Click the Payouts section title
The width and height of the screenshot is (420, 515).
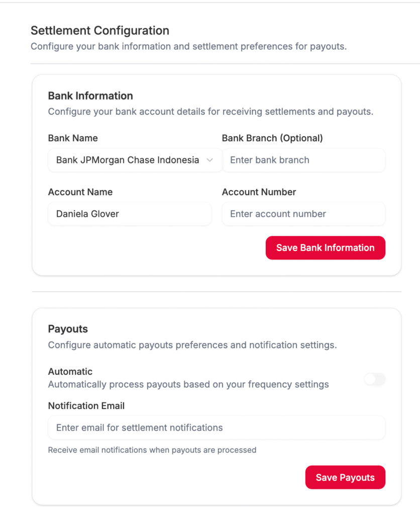68,329
